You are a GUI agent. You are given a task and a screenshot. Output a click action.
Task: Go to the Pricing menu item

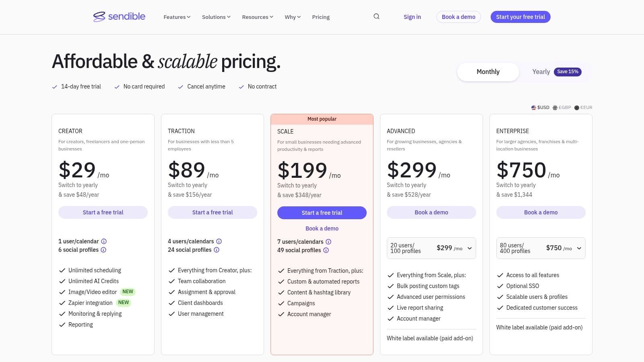tap(320, 17)
